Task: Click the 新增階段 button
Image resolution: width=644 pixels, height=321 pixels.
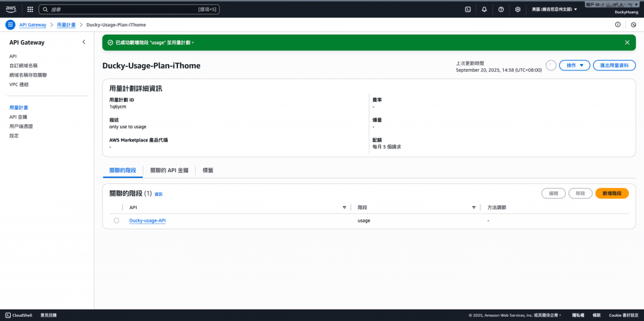Action: 612,193
